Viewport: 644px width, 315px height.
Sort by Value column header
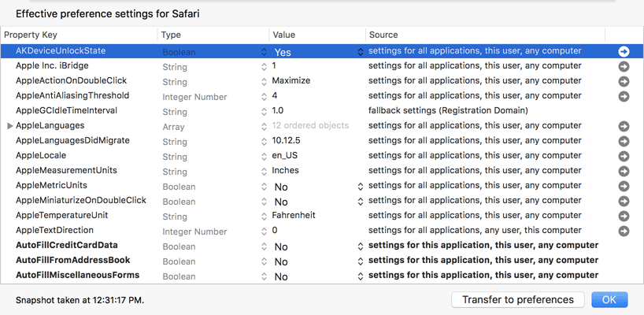pyautogui.click(x=317, y=35)
